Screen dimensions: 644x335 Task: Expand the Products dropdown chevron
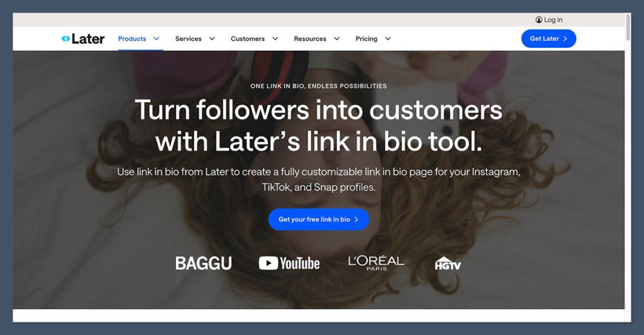click(x=157, y=38)
